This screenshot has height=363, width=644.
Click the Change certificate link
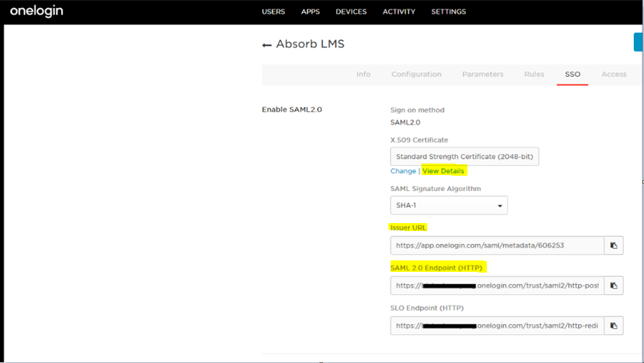click(x=403, y=171)
